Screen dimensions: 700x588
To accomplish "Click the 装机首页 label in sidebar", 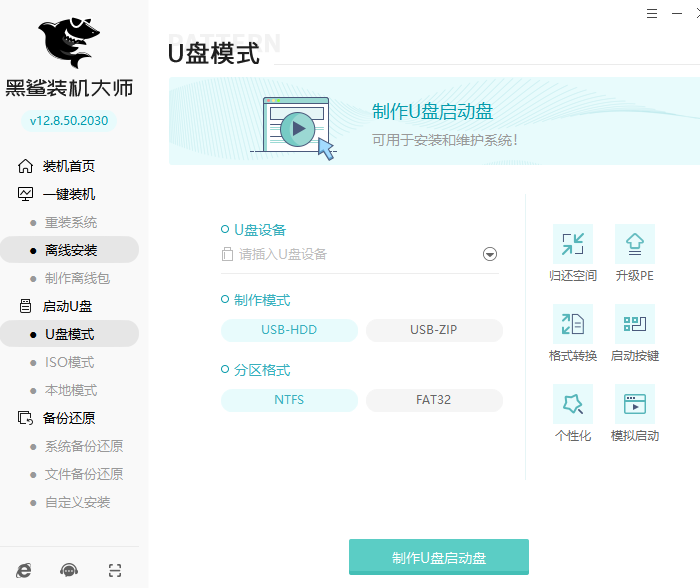I will (69, 166).
